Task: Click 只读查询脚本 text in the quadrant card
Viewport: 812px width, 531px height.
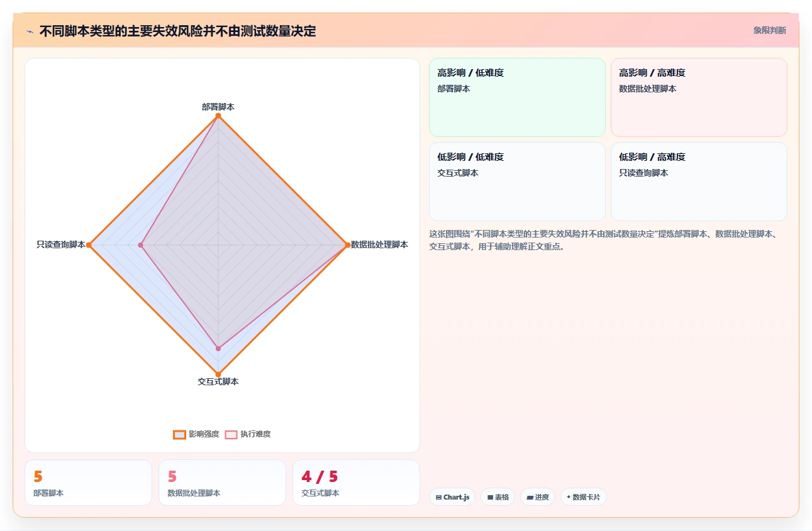Action: [643, 173]
